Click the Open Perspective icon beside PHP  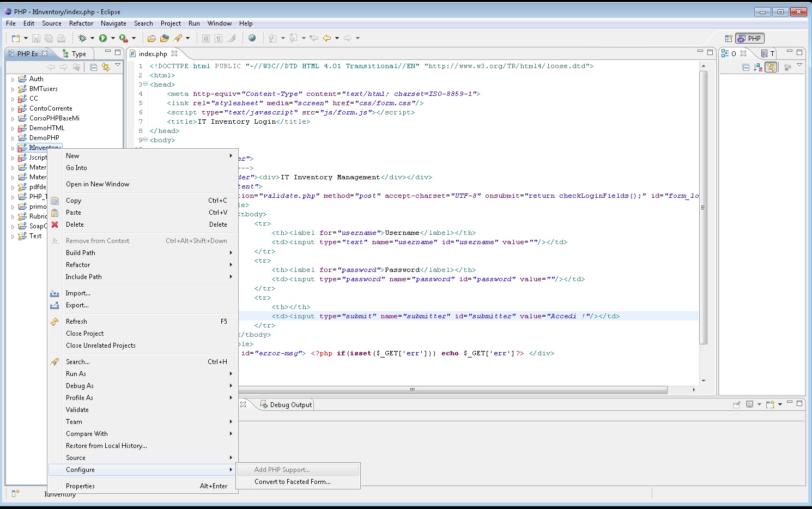[x=728, y=39]
